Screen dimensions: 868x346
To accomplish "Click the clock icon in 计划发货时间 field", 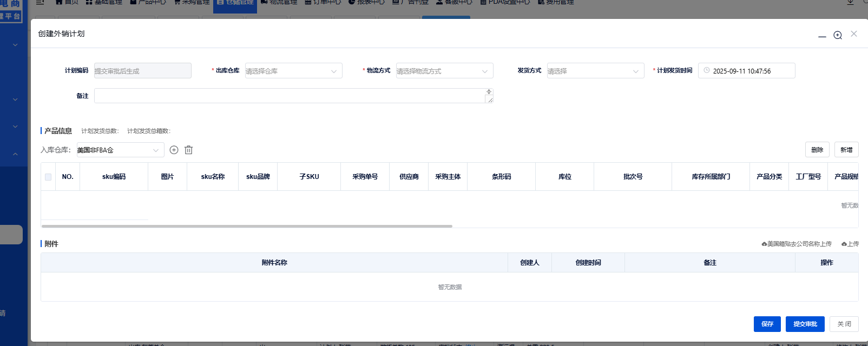I will coord(706,71).
